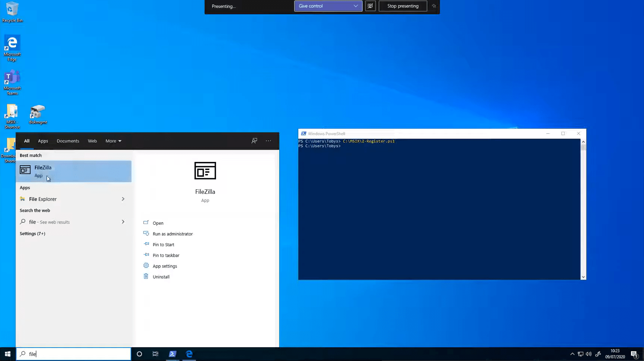644x361 pixels.
Task: Click the Cortana circle icon on taskbar
Action: [139, 354]
